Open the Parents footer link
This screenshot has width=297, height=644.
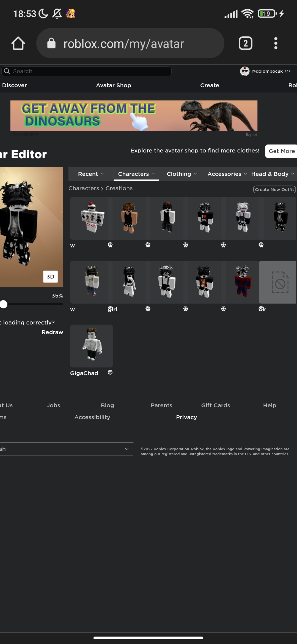(x=161, y=405)
